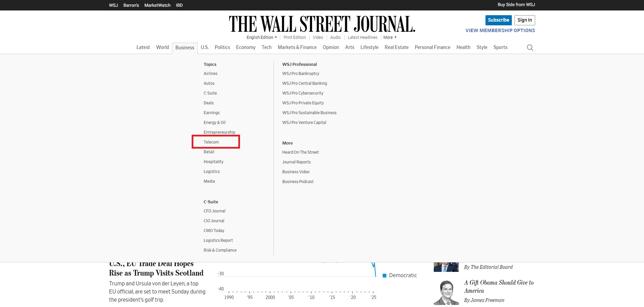The width and height of the screenshot is (644, 307).
Task: Open Business Podcast menu entry
Action: click(298, 182)
